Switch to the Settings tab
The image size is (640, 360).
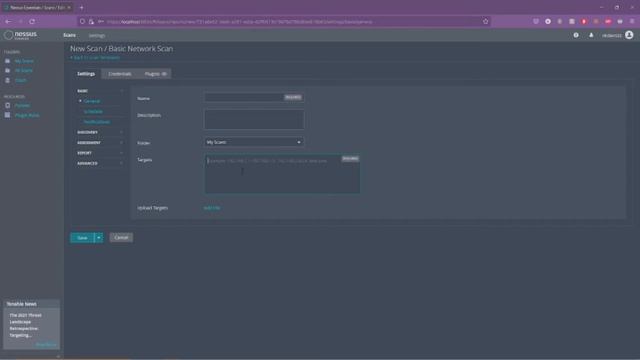point(86,74)
